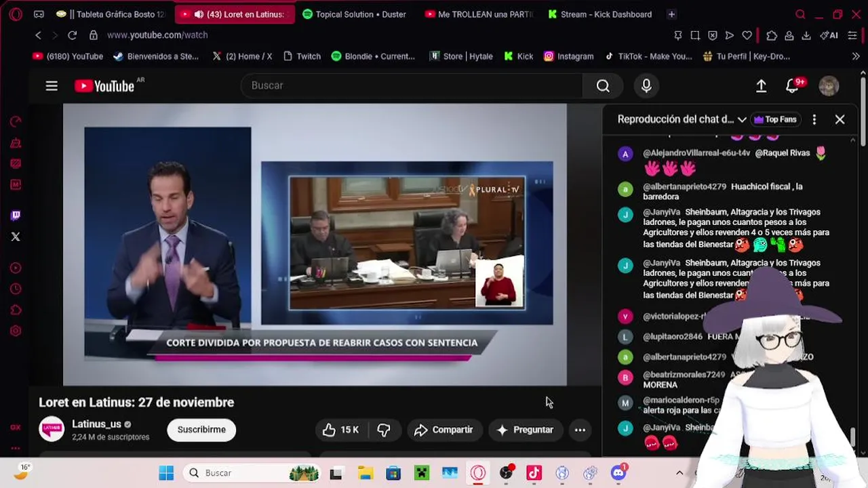
Task: Open the Extensions cube icon in the sidebar
Action: click(x=16, y=310)
